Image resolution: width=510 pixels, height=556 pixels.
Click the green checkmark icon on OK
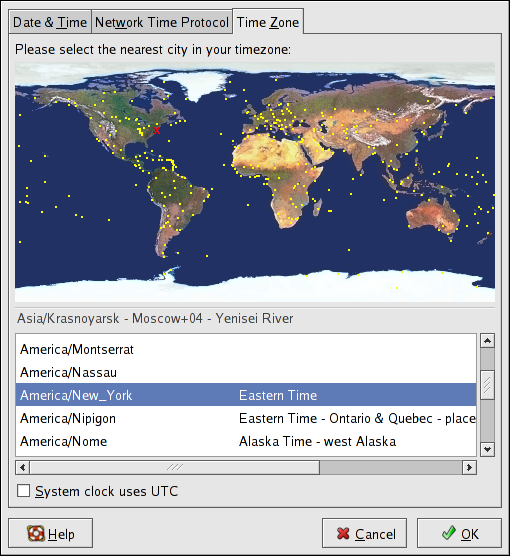coord(449,533)
